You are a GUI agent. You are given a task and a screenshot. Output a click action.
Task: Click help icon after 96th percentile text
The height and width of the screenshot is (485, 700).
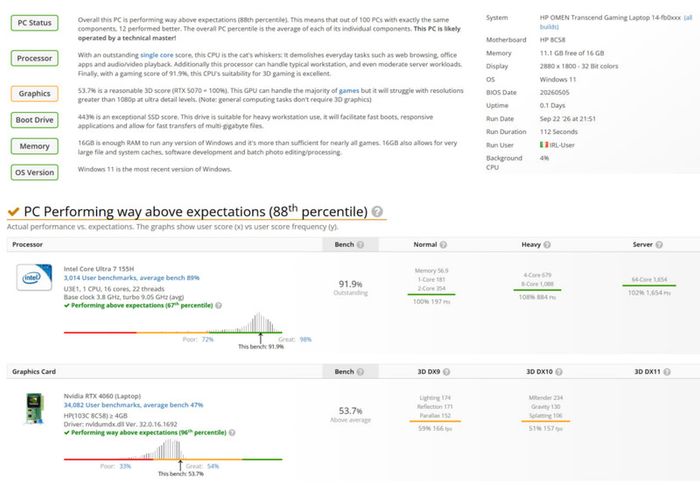[x=232, y=433]
